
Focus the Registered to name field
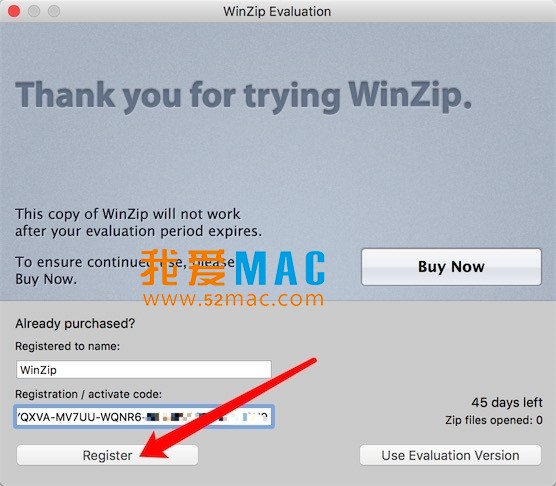144,370
